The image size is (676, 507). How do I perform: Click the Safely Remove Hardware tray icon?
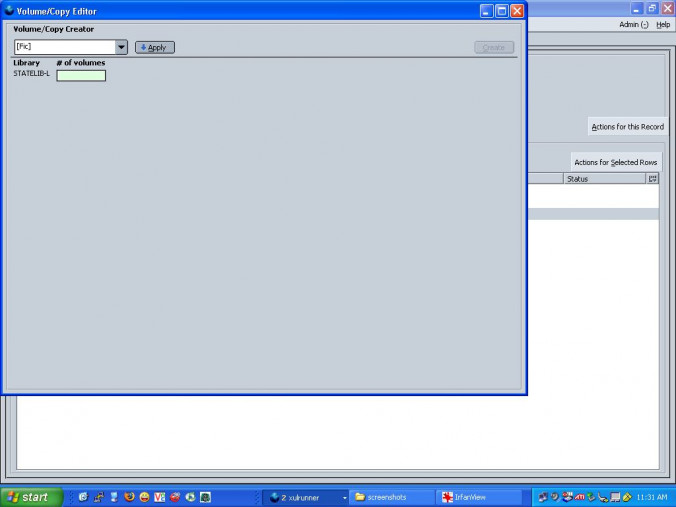click(591, 497)
